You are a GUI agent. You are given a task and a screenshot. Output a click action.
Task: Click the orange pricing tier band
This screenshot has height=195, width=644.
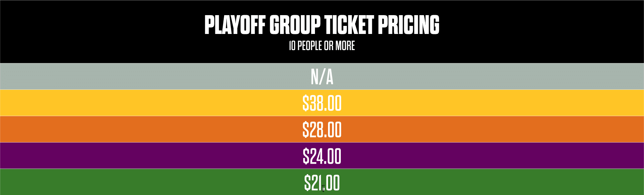tap(134, 129)
